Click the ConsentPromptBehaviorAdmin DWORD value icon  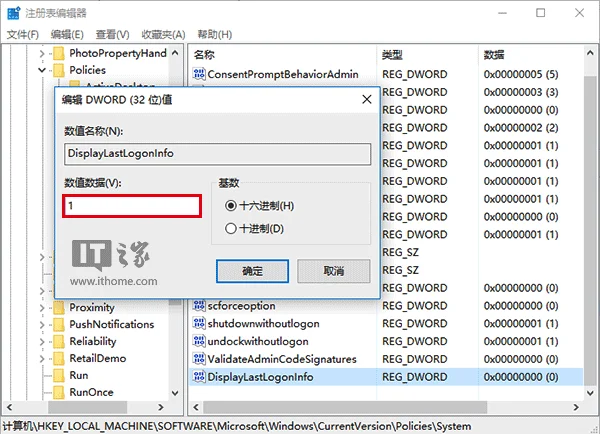click(199, 73)
